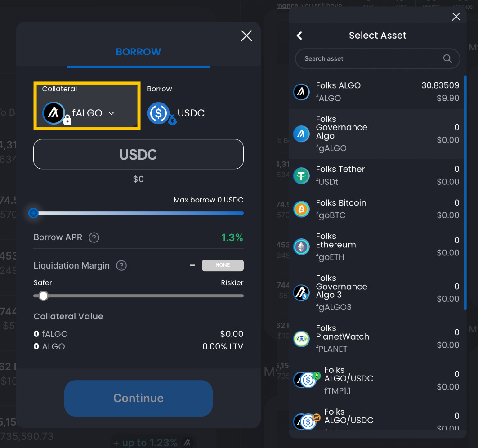Close the Select Asset panel
The image size is (478, 448).
[456, 17]
